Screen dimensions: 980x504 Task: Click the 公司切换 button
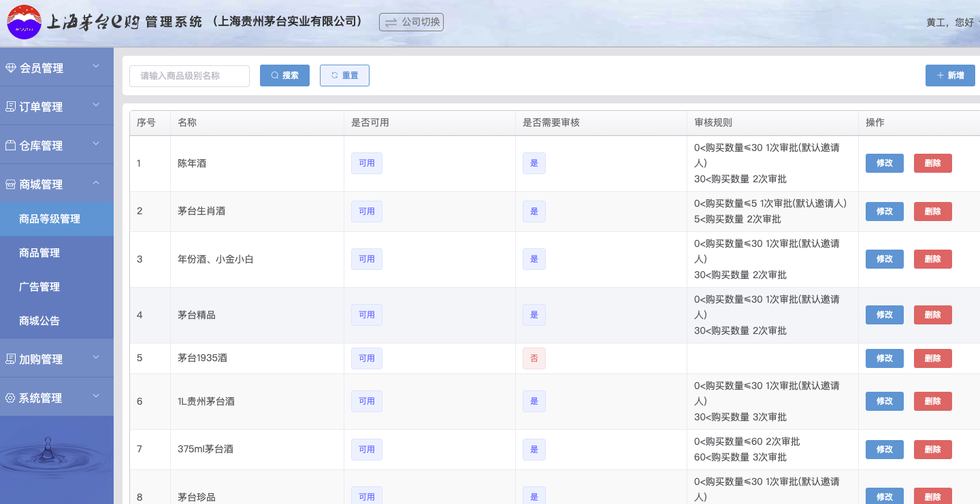pos(411,22)
